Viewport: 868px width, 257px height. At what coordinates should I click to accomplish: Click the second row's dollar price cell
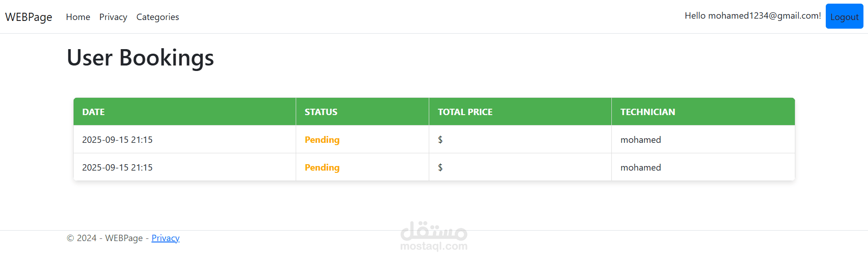(x=440, y=167)
